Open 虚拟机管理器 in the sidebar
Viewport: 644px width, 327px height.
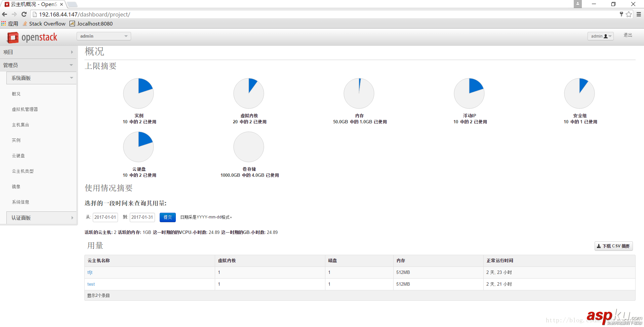25,109
